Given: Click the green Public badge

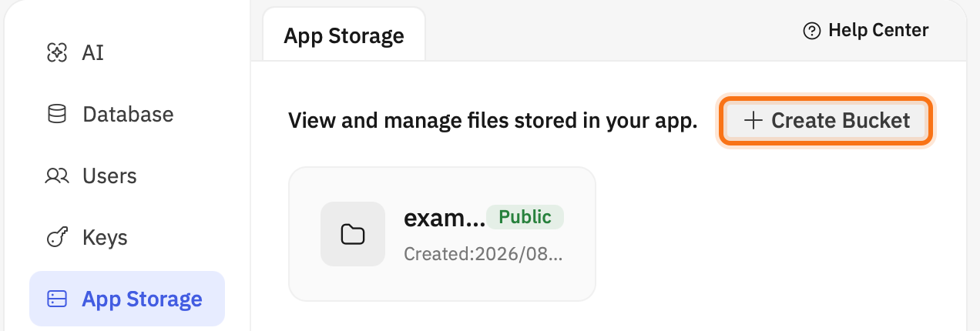Looking at the screenshot, I should (525, 217).
